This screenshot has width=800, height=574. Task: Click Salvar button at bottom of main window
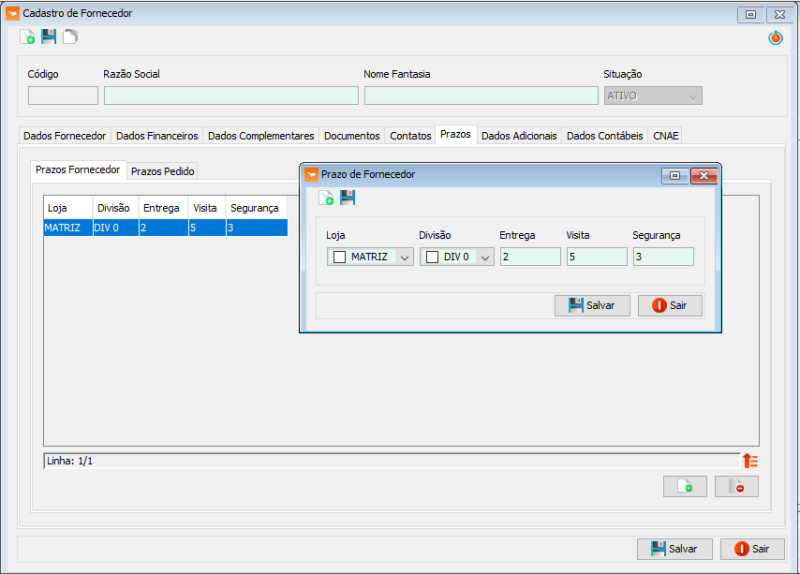(674, 549)
